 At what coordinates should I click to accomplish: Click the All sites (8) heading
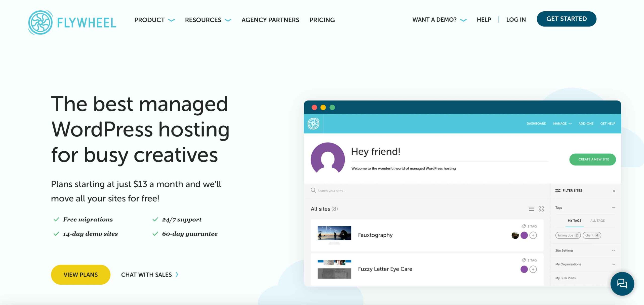click(324, 209)
